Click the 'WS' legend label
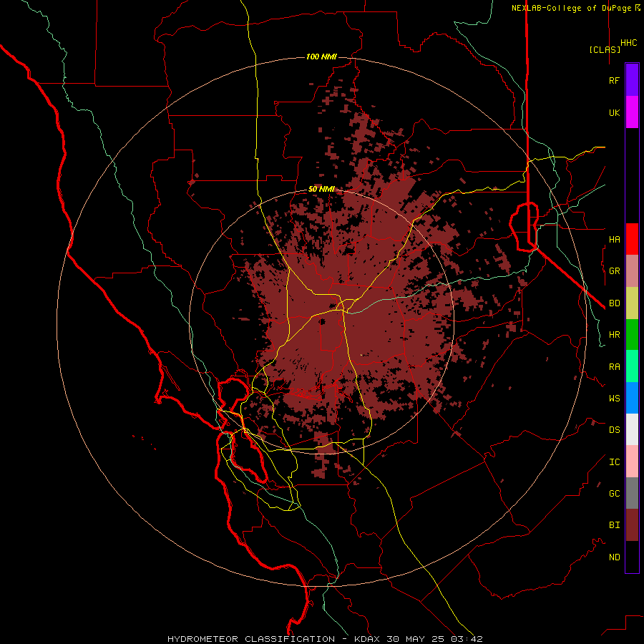This screenshot has height=644, width=644. pos(614,398)
